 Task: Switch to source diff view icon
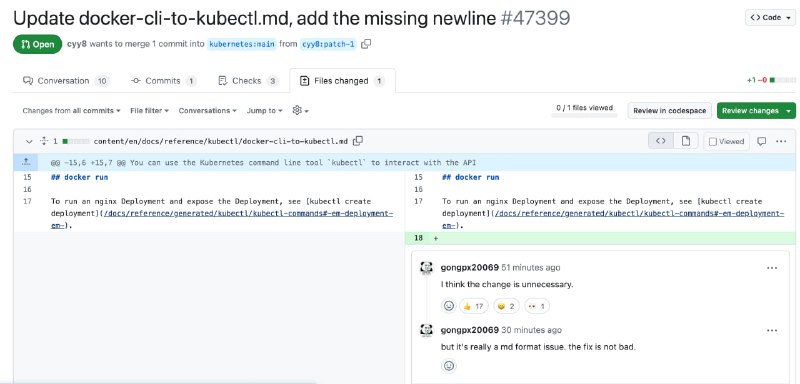(x=661, y=141)
